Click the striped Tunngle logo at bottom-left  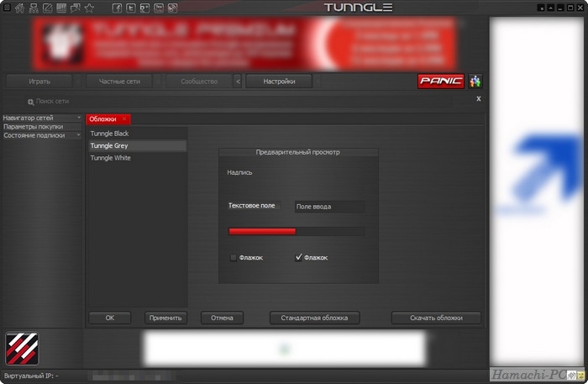22,349
